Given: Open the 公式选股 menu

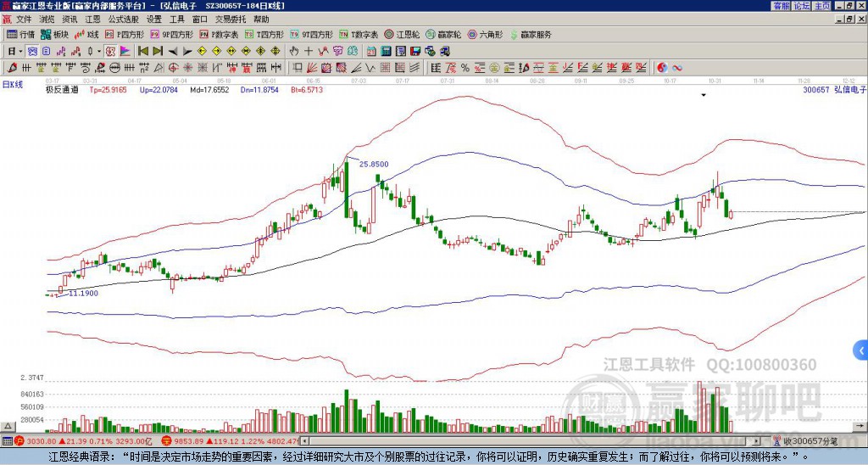Looking at the screenshot, I should 124,20.
